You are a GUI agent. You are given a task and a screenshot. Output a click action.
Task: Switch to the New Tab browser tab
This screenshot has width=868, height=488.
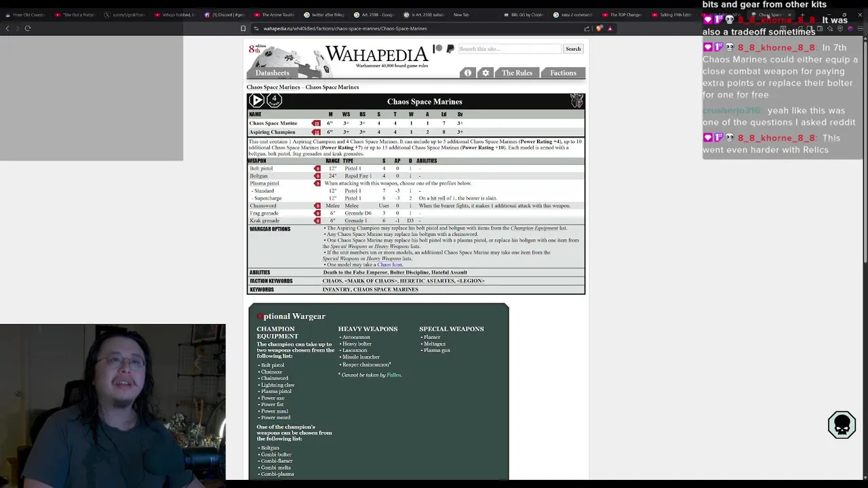pos(461,14)
